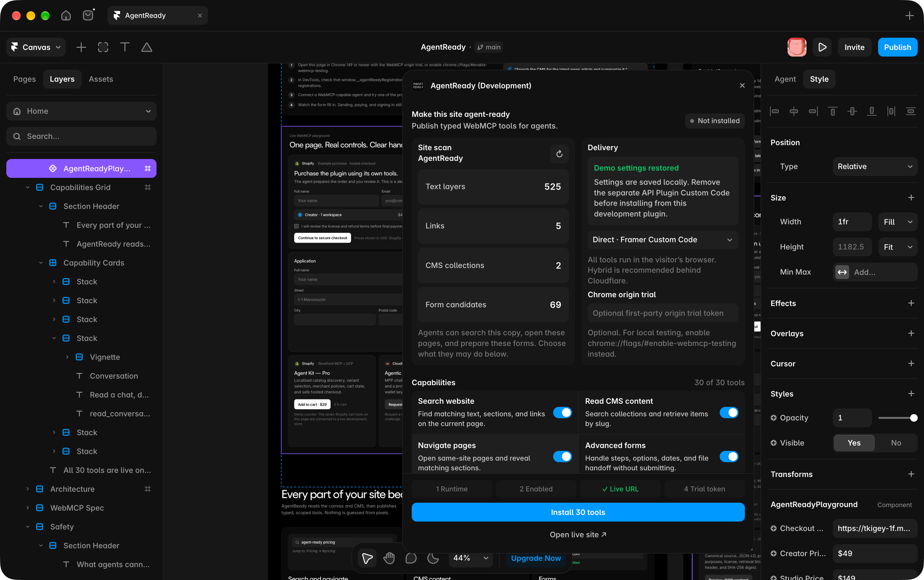Click the Min Max arrows icon
The width and height of the screenshot is (924, 580).
tap(842, 272)
